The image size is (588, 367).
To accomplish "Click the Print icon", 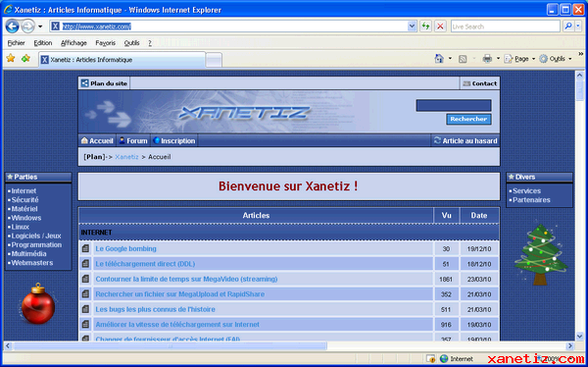I will [487, 59].
